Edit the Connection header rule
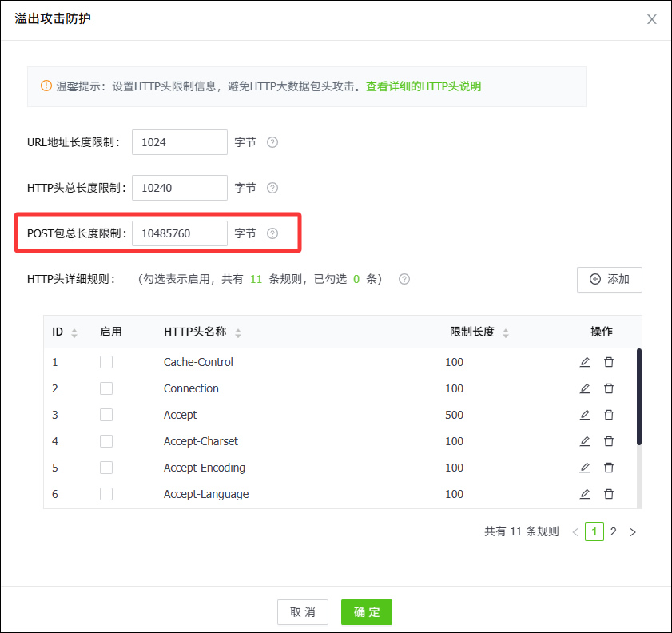This screenshot has width=672, height=633. click(585, 388)
